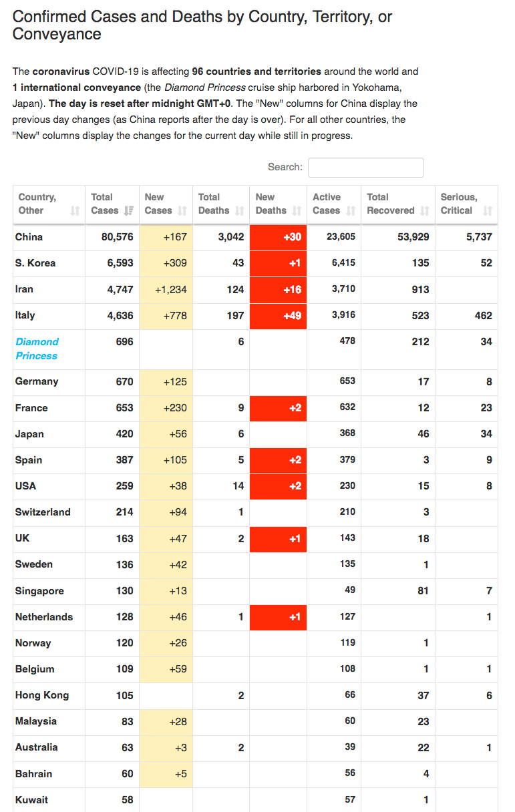Click USA total deaths 14
The width and height of the screenshot is (515, 812).
coord(238,486)
